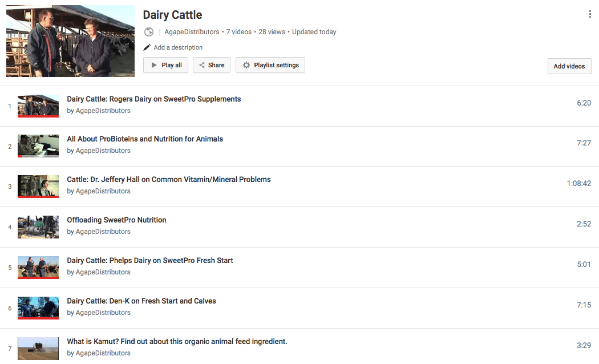The width and height of the screenshot is (599, 364).
Task: Open Den-K on Fresh Start and Calves video
Action: [x=141, y=301]
